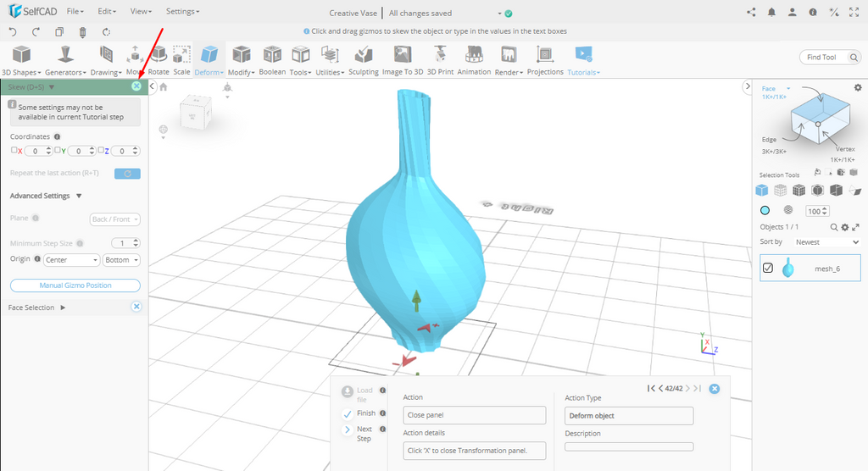Open the File menu
Image resolution: width=868 pixels, height=471 pixels.
75,12
